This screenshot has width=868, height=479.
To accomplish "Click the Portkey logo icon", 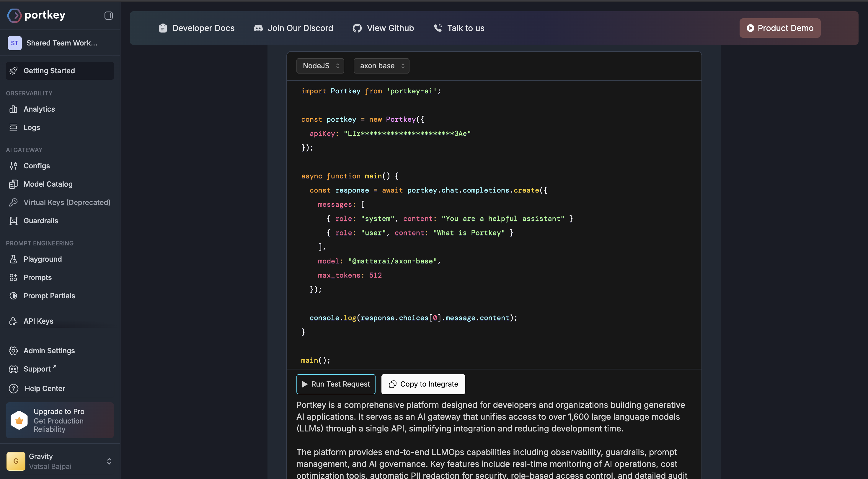I will [14, 16].
